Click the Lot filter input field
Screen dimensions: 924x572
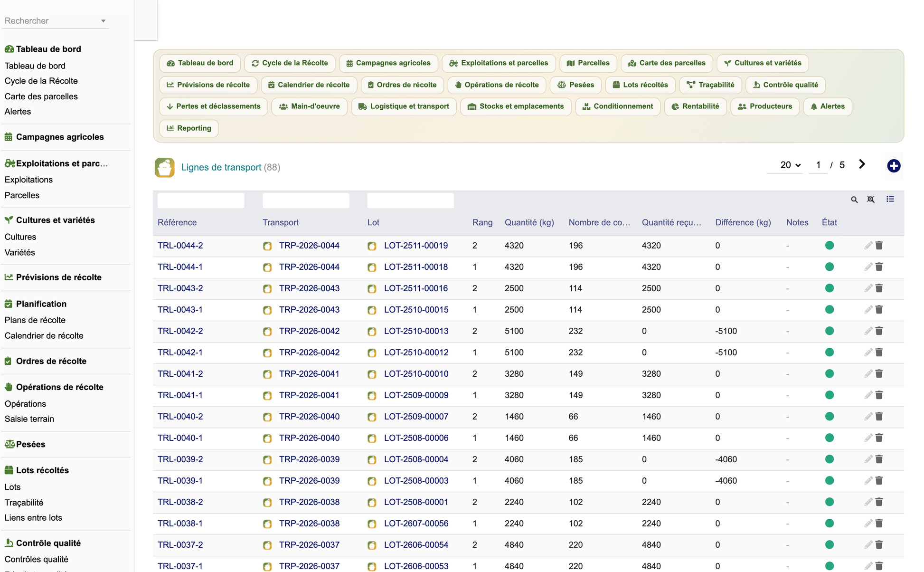click(x=410, y=200)
